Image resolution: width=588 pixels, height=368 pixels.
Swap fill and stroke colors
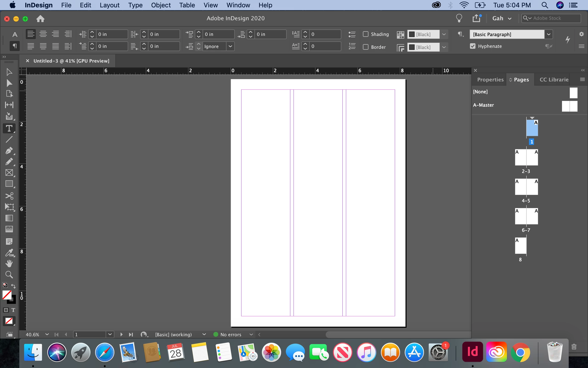13,286
